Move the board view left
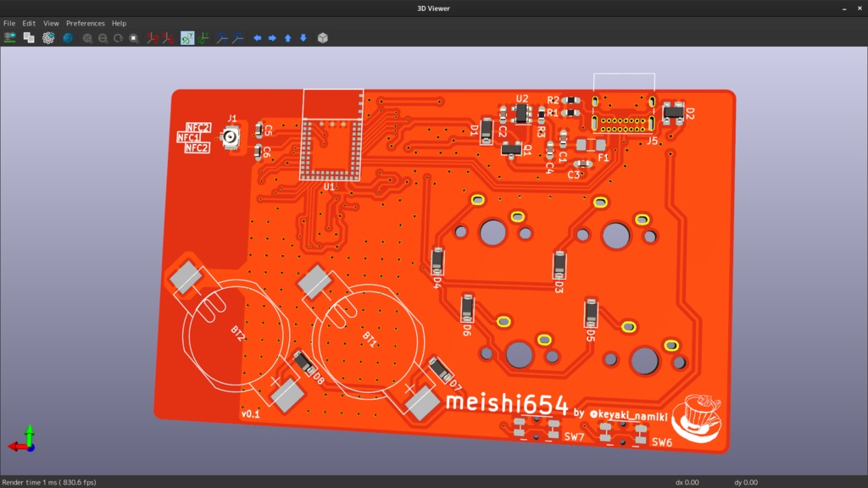 pos(255,36)
